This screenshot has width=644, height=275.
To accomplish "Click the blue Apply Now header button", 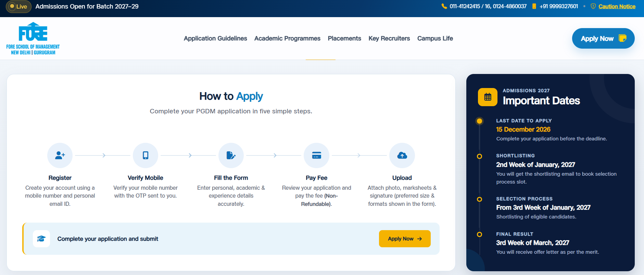I will [x=603, y=38].
